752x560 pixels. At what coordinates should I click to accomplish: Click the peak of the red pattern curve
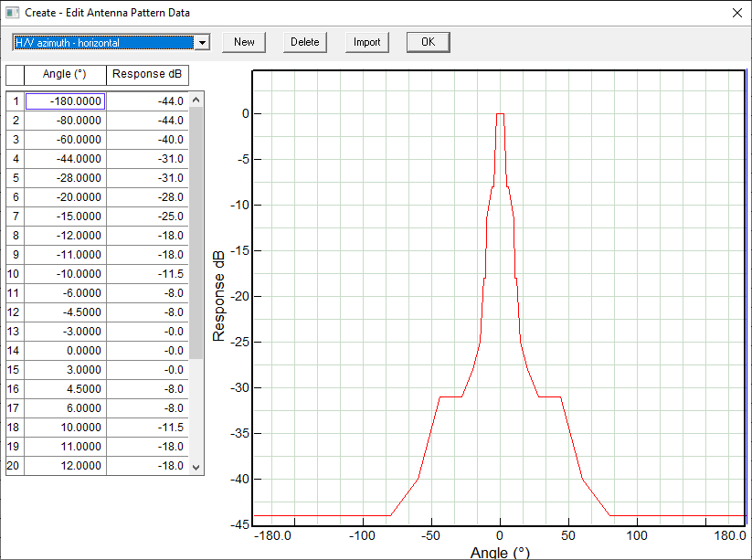click(500, 114)
